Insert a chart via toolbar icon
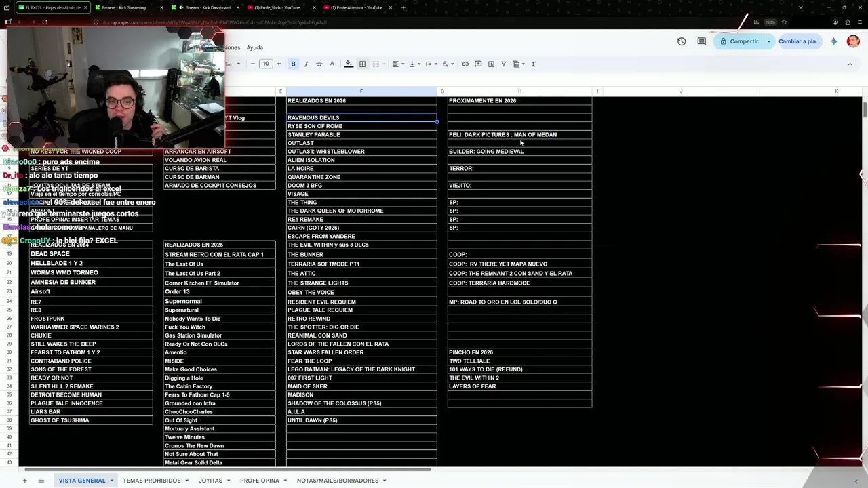The image size is (868, 488). (x=491, y=64)
